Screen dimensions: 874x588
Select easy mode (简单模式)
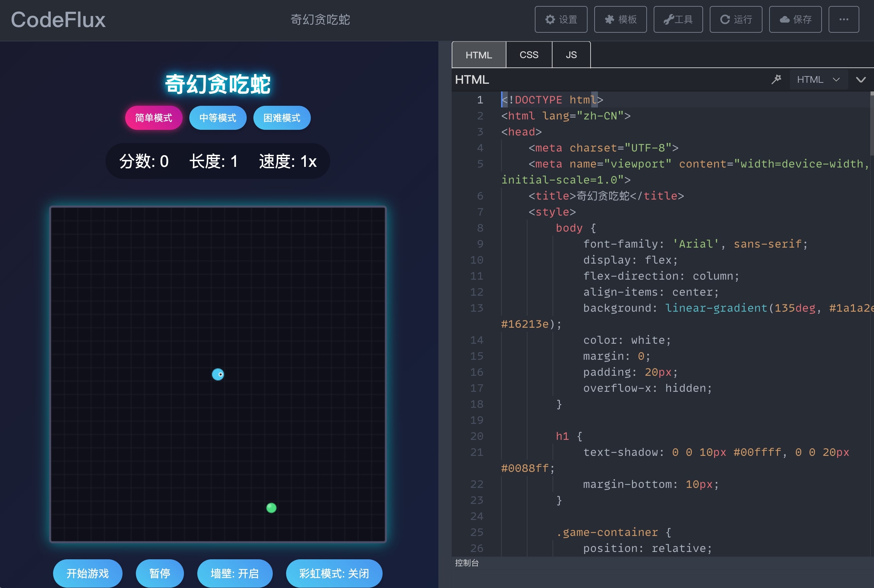[154, 118]
